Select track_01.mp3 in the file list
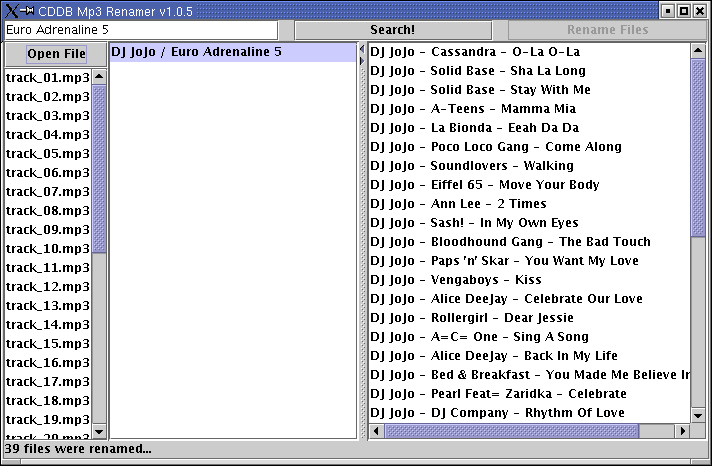 pyautogui.click(x=48, y=78)
